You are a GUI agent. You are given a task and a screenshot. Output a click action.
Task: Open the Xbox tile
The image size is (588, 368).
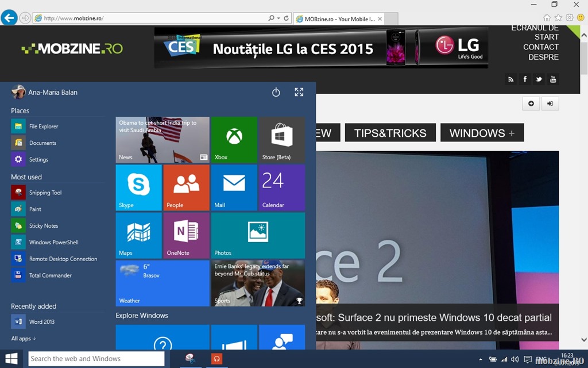pyautogui.click(x=234, y=140)
